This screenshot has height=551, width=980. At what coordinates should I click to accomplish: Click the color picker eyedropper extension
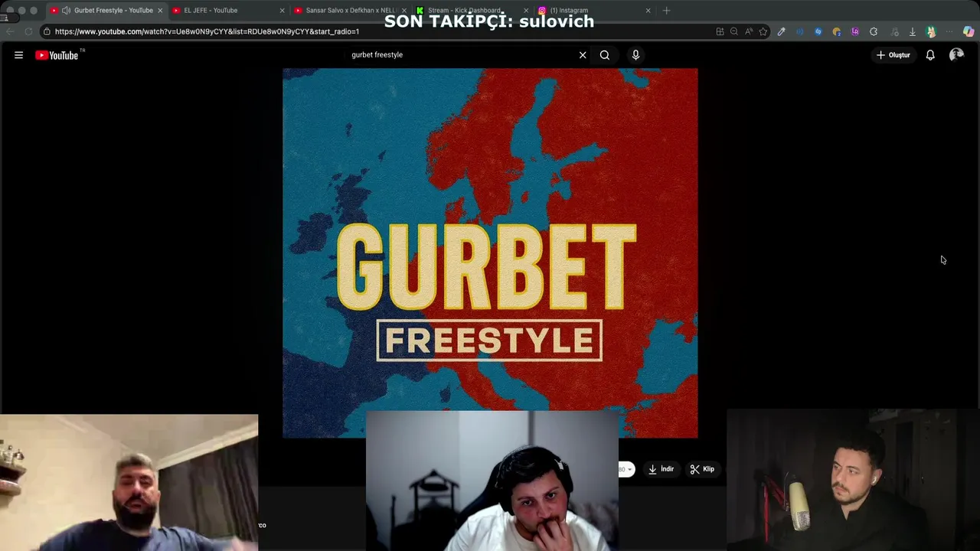pos(781,31)
